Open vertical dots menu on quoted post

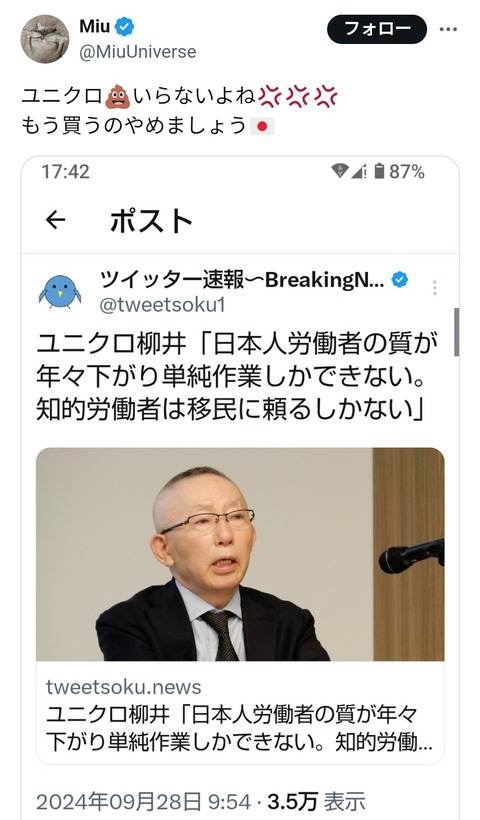[x=435, y=288]
